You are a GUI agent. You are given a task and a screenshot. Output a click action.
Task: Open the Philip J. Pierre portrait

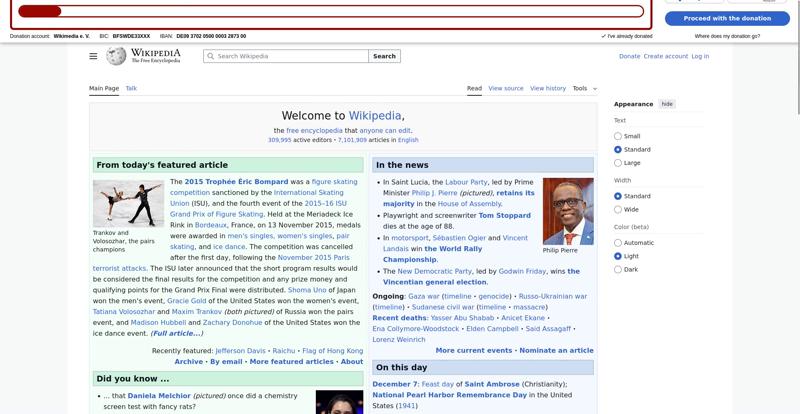[x=568, y=212]
